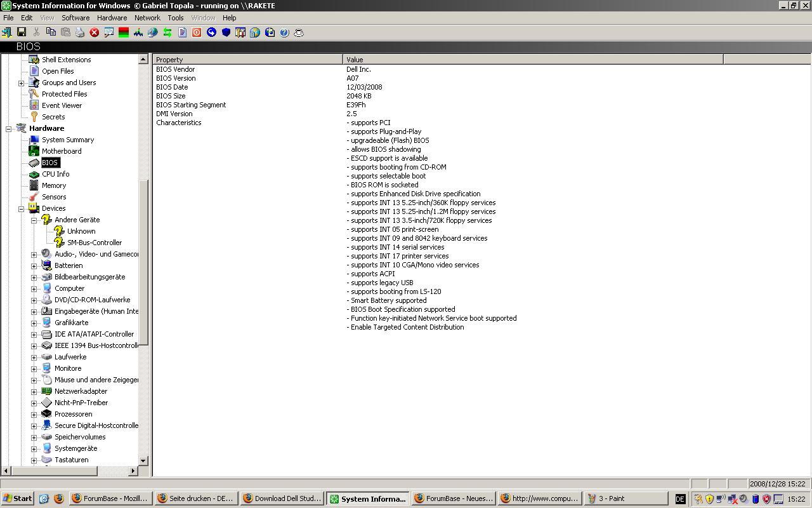Click the yellow security shield tray icon

[709, 499]
